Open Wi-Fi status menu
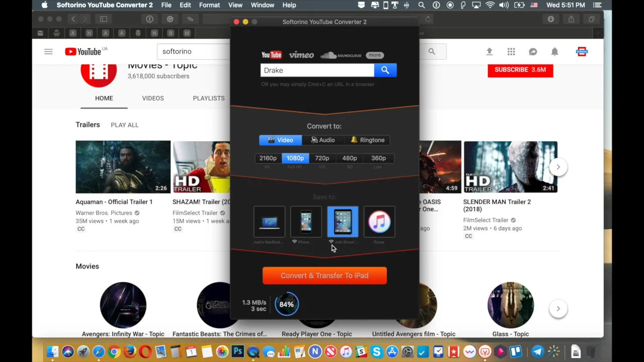 (490, 5)
